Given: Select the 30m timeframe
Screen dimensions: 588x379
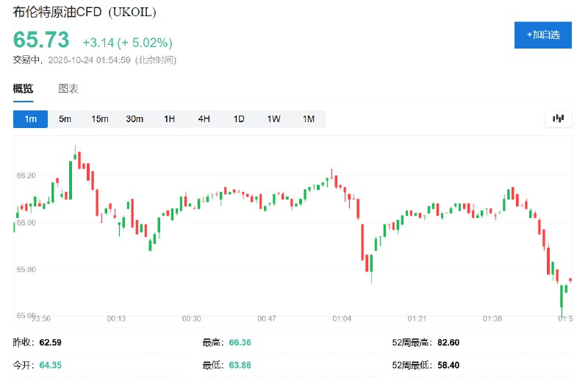Looking at the screenshot, I should (x=135, y=119).
